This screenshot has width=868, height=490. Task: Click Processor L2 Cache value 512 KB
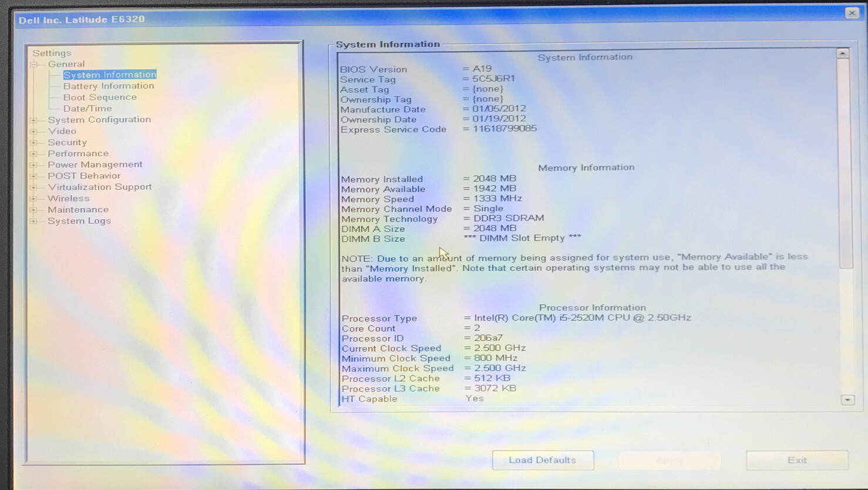click(492, 378)
